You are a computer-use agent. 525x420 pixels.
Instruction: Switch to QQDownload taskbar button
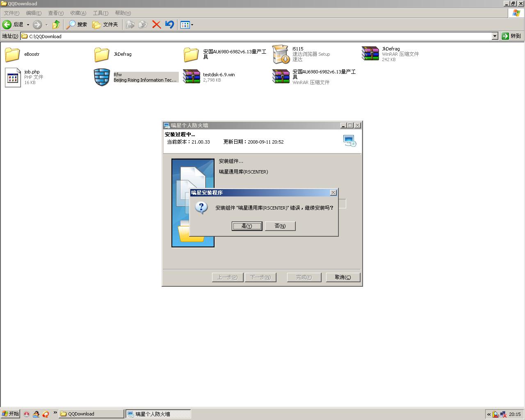[x=91, y=414]
